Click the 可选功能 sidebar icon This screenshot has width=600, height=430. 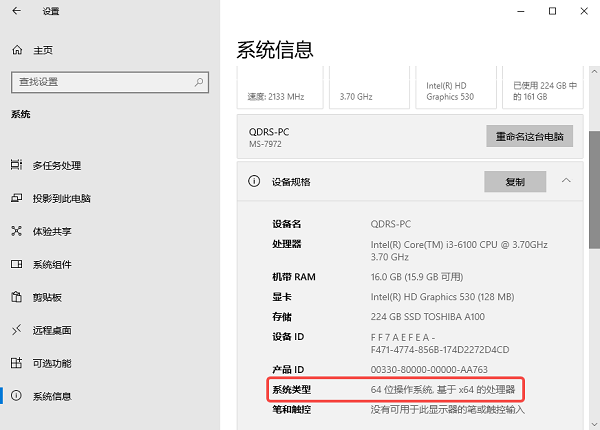16,363
